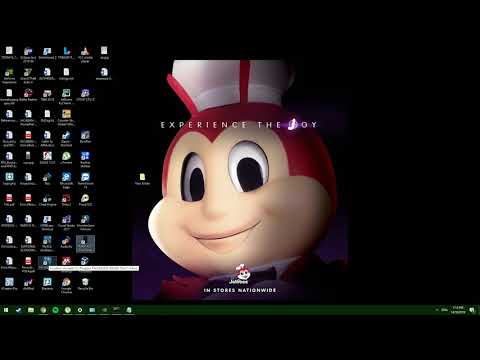
Task: Open the green Spotify taskbar icon
Action: coord(55,310)
